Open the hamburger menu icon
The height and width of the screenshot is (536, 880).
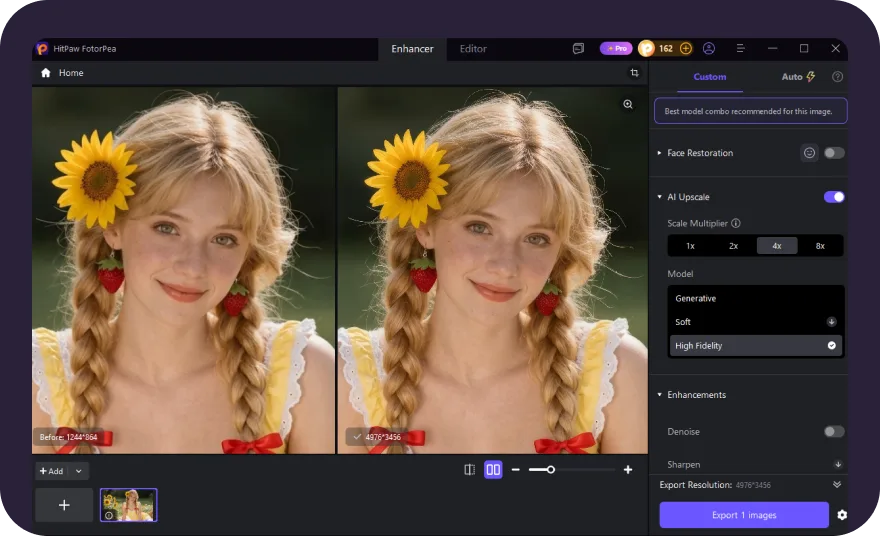point(740,49)
